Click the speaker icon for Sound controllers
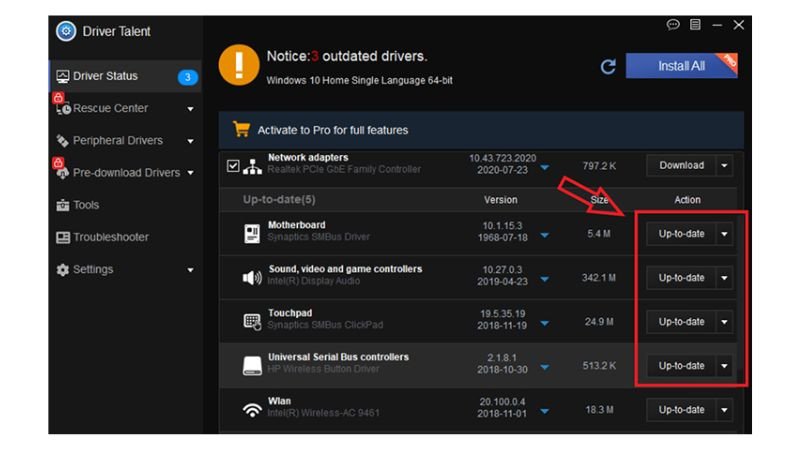The height and width of the screenshot is (450, 800). (252, 278)
